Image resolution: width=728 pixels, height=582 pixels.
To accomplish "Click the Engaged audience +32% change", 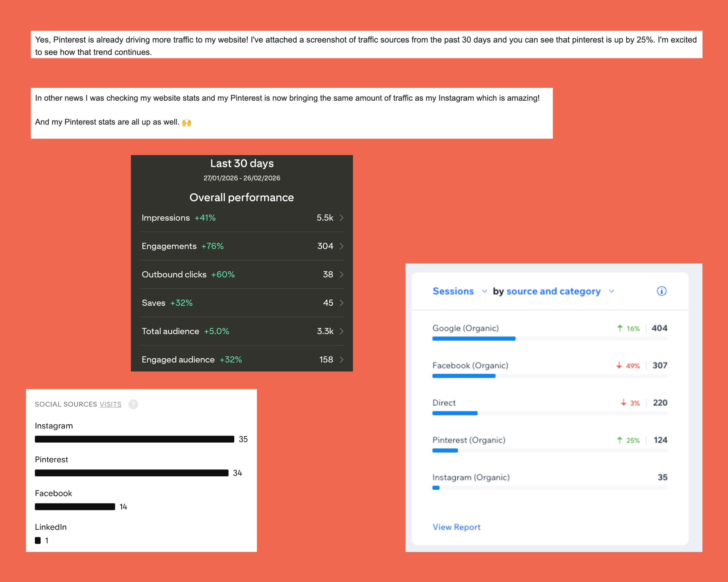I will point(231,359).
